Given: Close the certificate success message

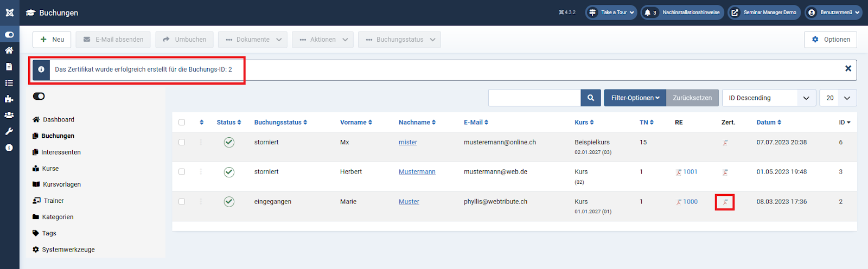Looking at the screenshot, I should (x=848, y=68).
